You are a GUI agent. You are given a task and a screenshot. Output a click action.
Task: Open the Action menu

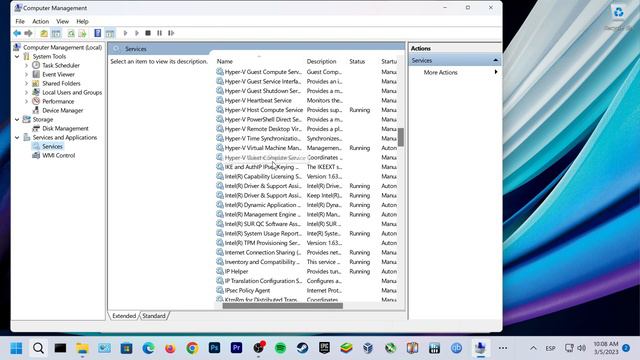click(40, 21)
